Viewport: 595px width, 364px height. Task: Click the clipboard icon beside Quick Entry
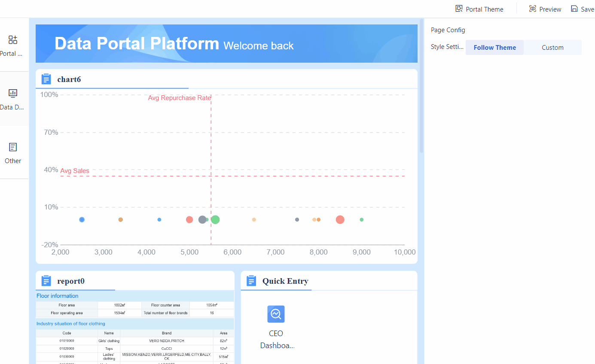[251, 280]
